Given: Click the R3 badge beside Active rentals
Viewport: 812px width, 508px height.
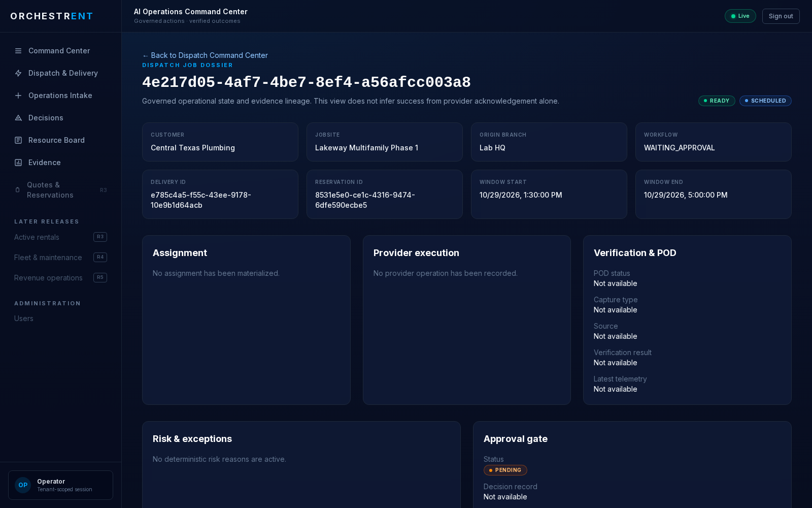Looking at the screenshot, I should pos(100,237).
